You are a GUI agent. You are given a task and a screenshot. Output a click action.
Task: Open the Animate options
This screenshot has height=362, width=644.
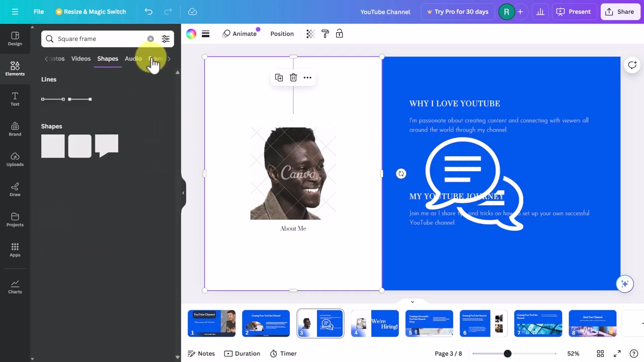pos(240,34)
